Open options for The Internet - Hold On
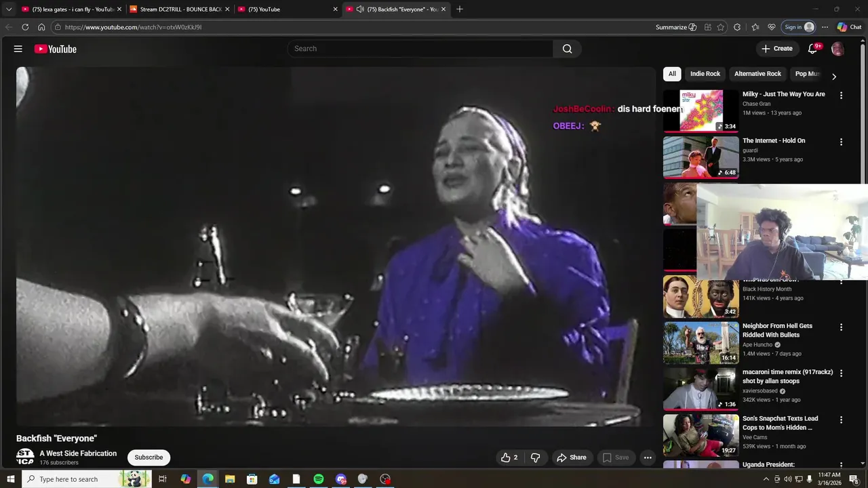Viewport: 868px width, 488px height. (841, 142)
